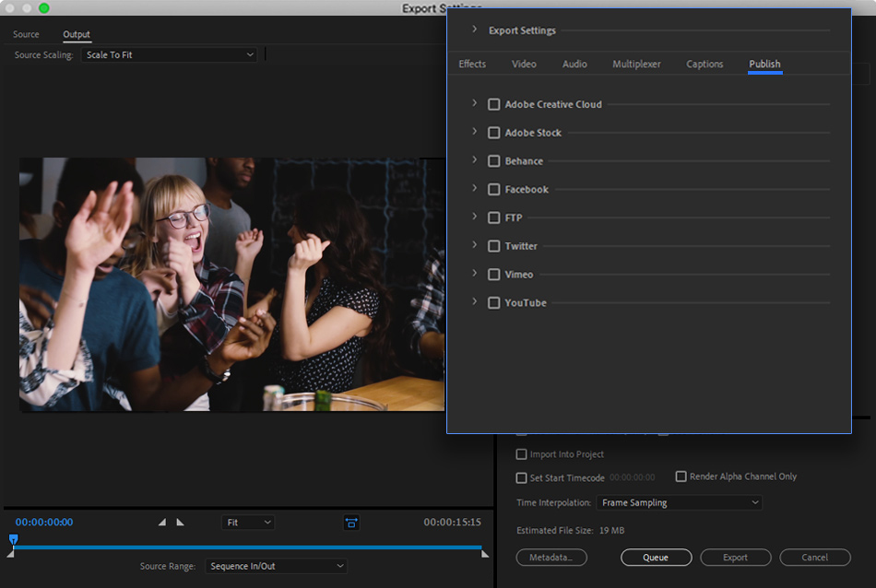Check the Vimeo publish option
Image resolution: width=876 pixels, height=588 pixels.
click(x=494, y=275)
